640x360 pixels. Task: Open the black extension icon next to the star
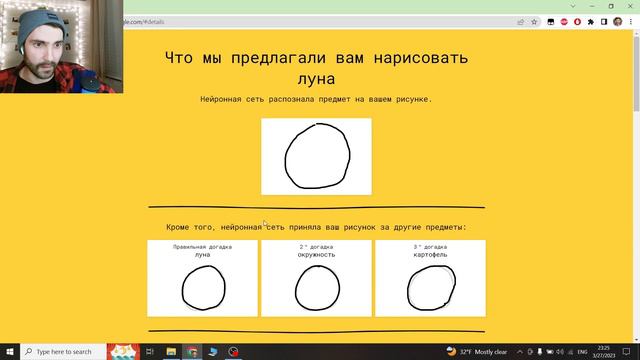[551, 22]
